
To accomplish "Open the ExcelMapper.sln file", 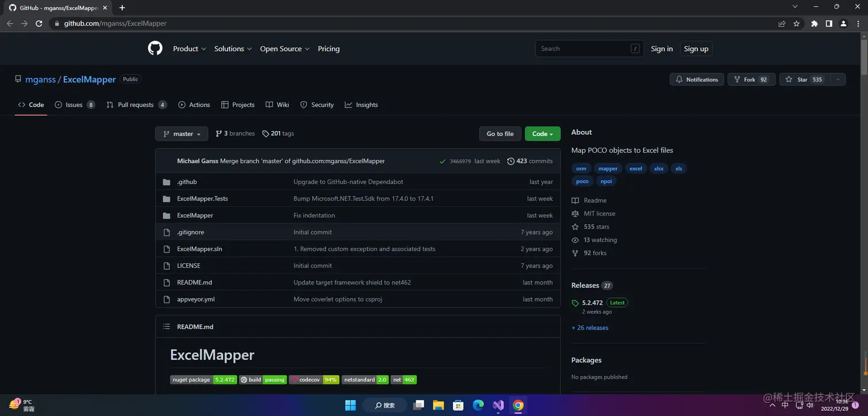I will pyautogui.click(x=200, y=249).
